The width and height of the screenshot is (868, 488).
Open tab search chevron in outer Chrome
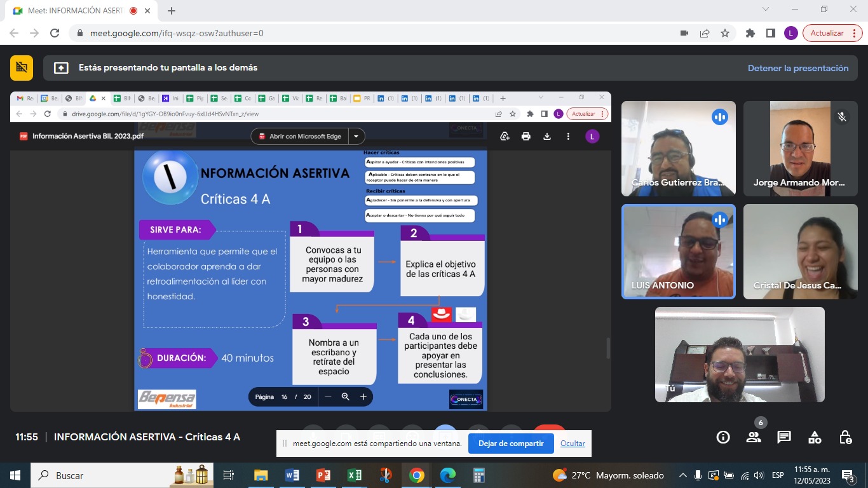tap(766, 10)
